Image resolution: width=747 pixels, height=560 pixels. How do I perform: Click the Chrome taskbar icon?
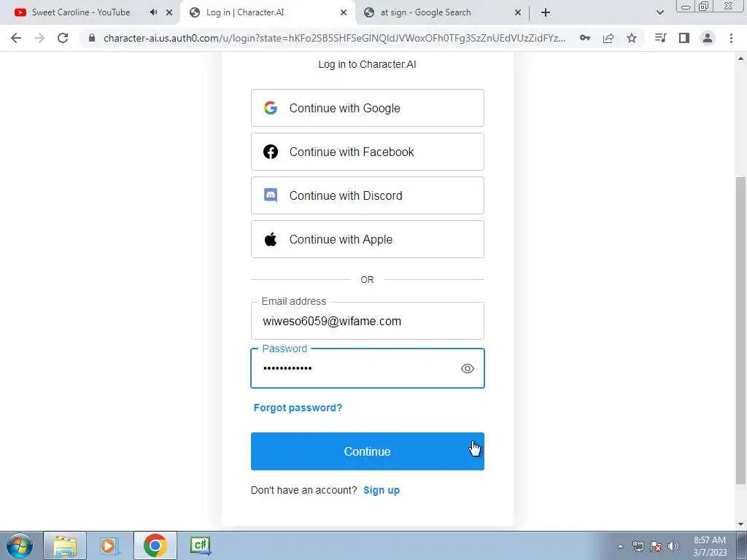155,545
